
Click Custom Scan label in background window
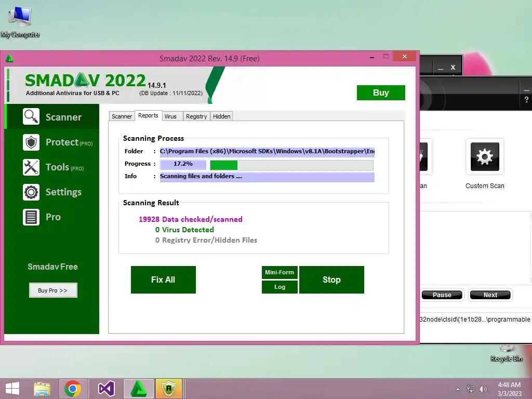click(x=485, y=186)
